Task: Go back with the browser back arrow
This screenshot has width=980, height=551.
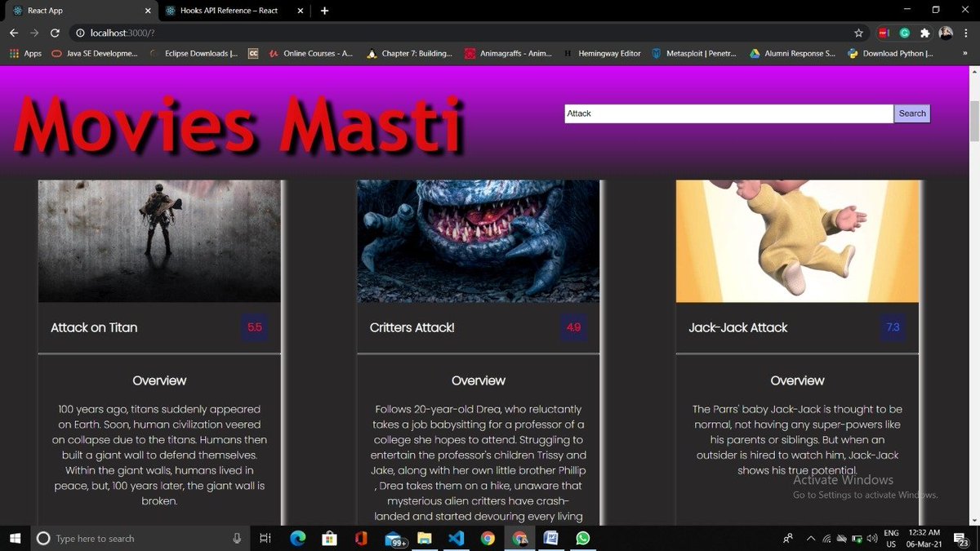Action: (14, 33)
